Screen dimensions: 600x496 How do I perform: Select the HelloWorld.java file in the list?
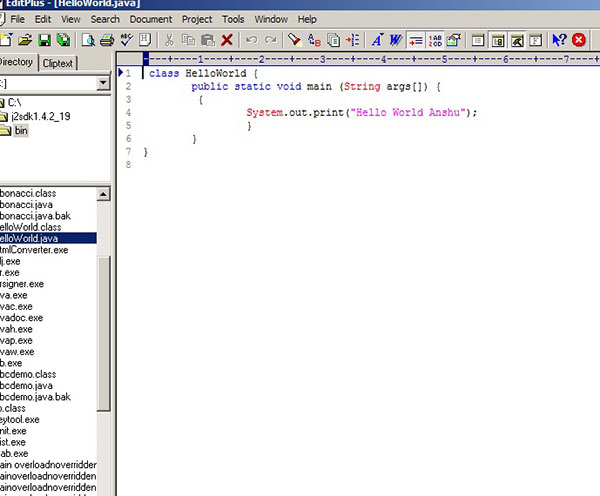point(47,238)
